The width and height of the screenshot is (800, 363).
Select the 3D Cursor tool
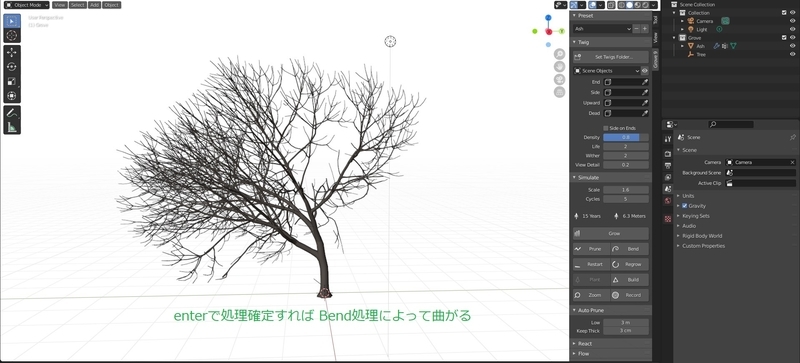point(12,35)
